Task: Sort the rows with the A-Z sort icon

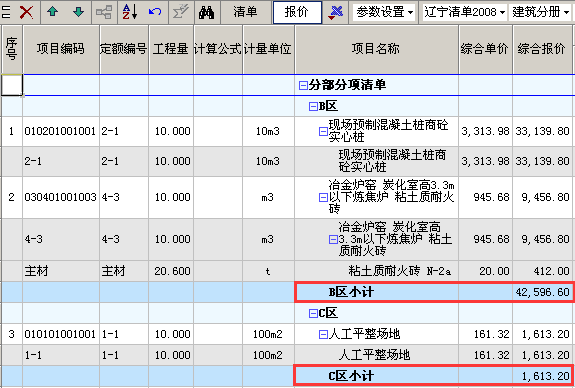Action: click(130, 12)
